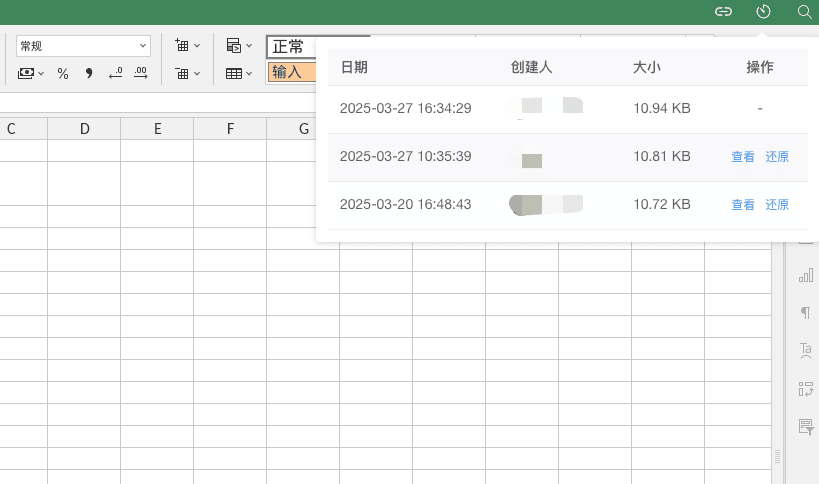The width and height of the screenshot is (819, 484).
Task: Click the increase decimal button
Action: tap(141, 73)
